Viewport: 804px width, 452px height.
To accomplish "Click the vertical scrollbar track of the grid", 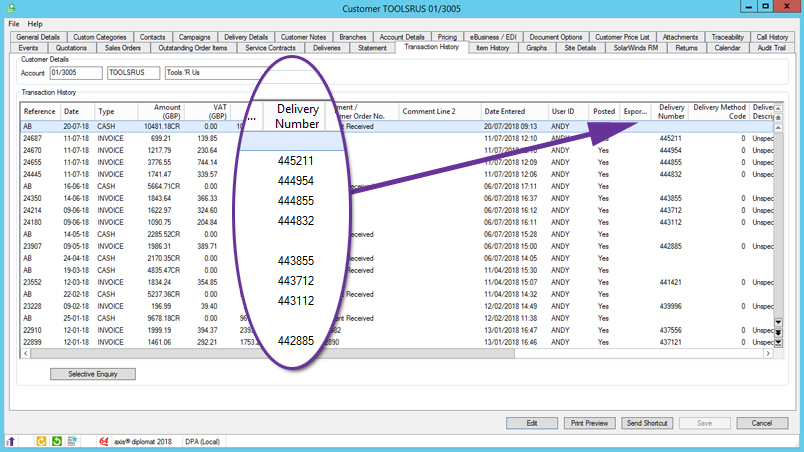I will (x=778, y=225).
